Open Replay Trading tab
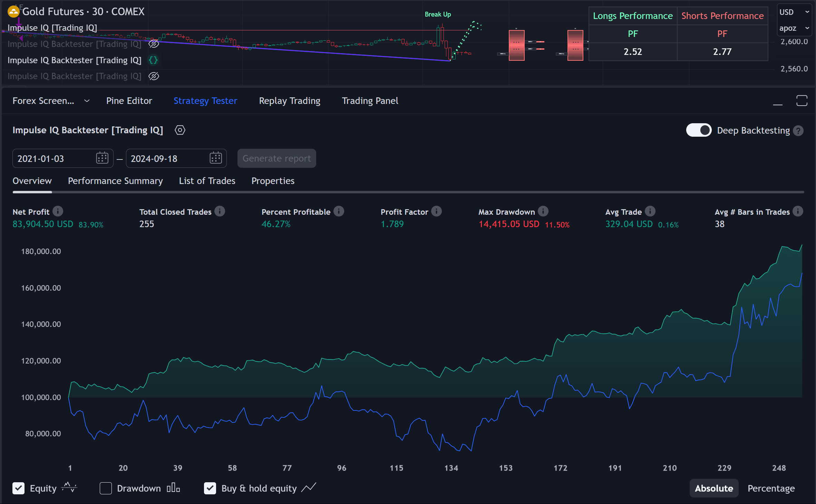 [x=290, y=101]
